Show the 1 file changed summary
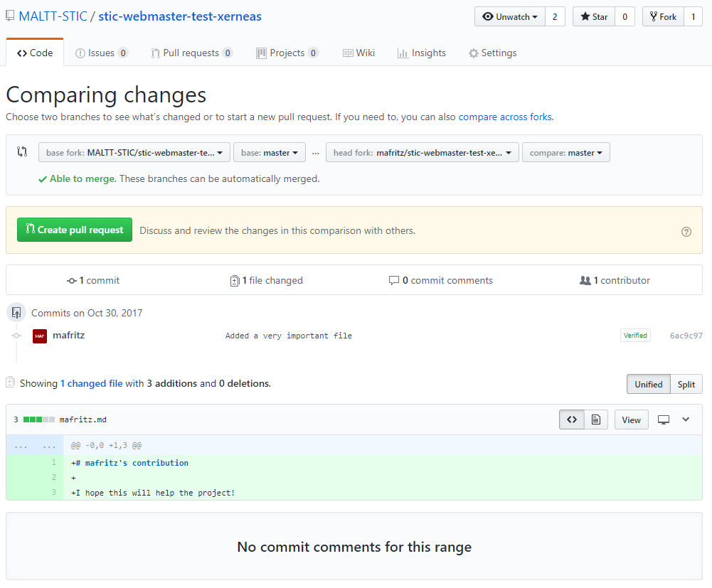This screenshot has width=712, height=588. [x=266, y=280]
